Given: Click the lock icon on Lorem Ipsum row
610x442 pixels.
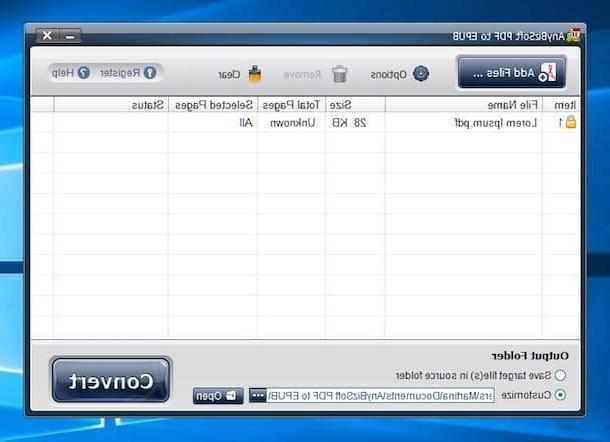Looking at the screenshot, I should point(570,122).
